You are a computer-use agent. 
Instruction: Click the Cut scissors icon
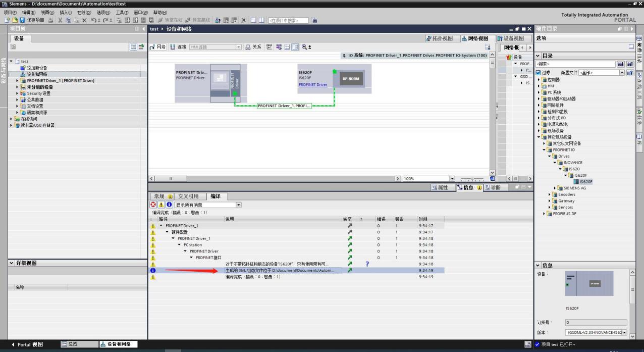pos(61,20)
